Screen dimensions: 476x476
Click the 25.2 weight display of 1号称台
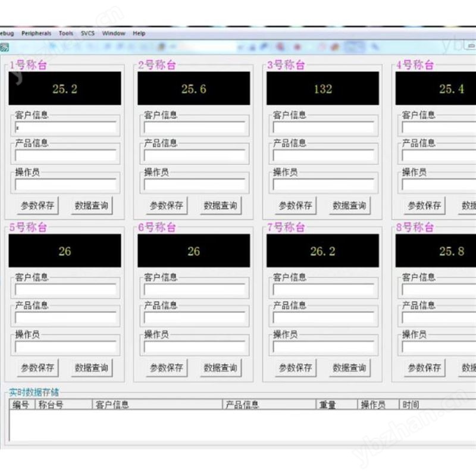click(x=65, y=88)
